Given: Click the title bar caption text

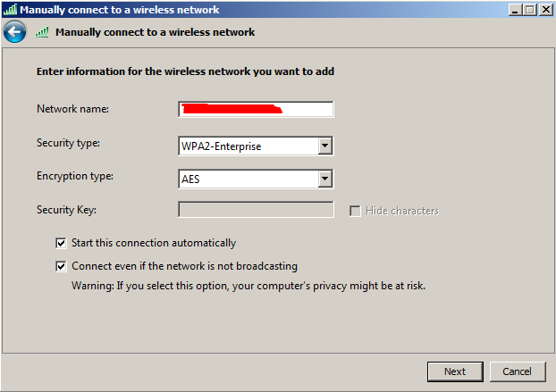Looking at the screenshot, I should click(x=120, y=10).
